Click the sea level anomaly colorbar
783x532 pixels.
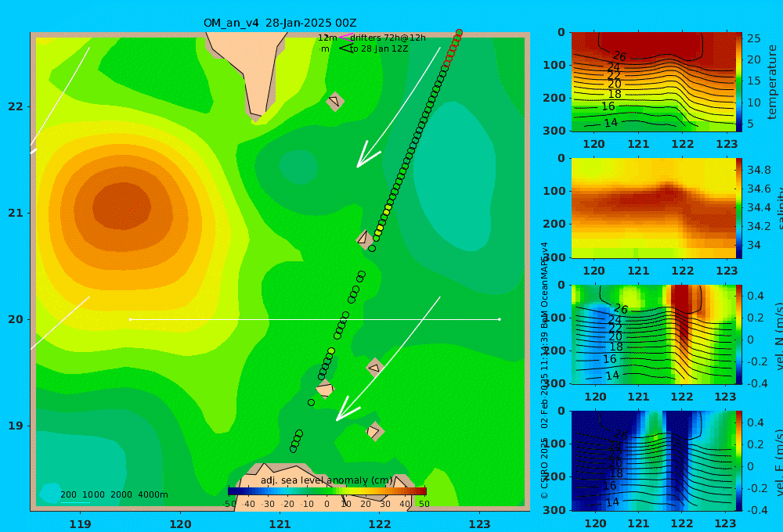click(327, 491)
